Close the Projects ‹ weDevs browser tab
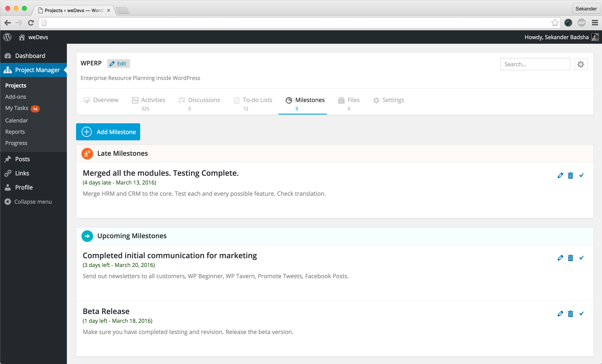This screenshot has width=602, height=364. tap(109, 10)
